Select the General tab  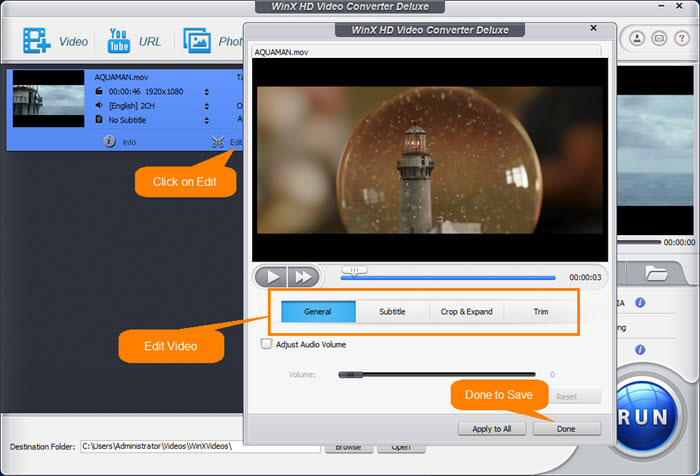[x=318, y=312]
